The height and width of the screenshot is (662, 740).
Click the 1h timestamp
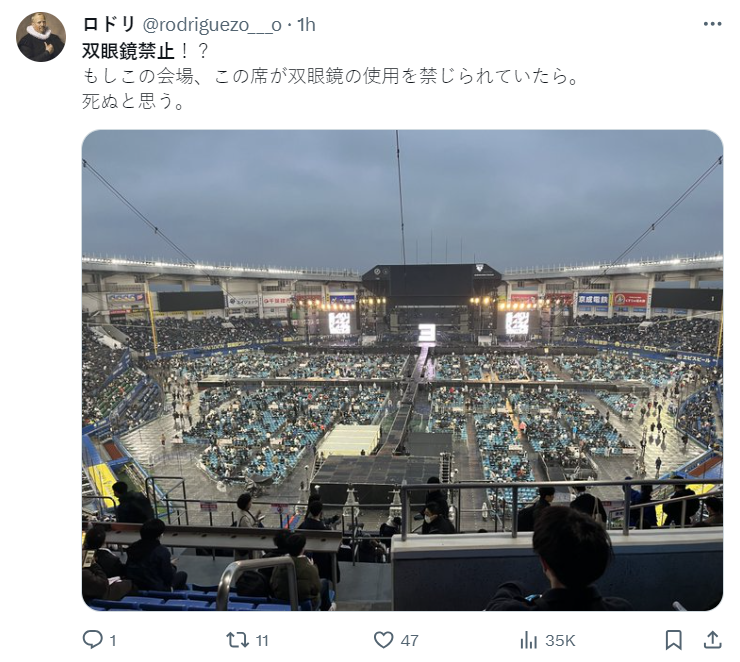pyautogui.click(x=306, y=25)
